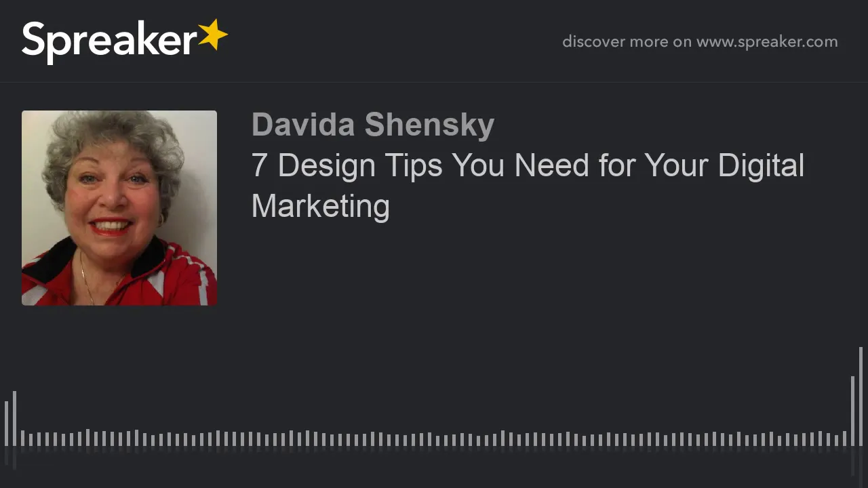Click the words "discover more on"
The height and width of the screenshot is (488, 868).
[627, 41]
